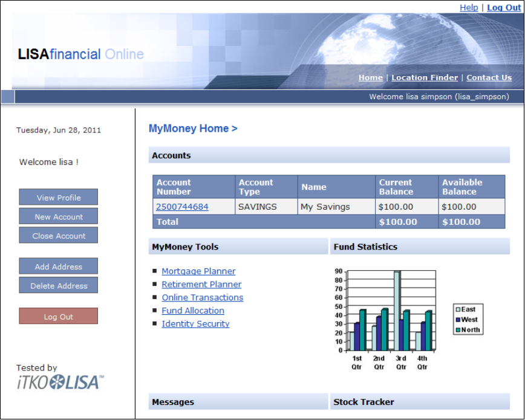Click the Messages section header

(x=238, y=402)
